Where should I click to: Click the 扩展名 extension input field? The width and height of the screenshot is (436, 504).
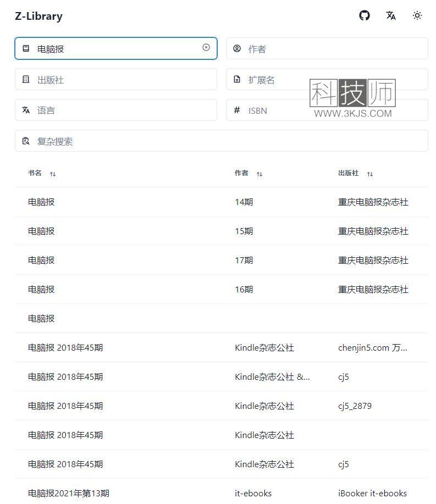click(x=327, y=79)
